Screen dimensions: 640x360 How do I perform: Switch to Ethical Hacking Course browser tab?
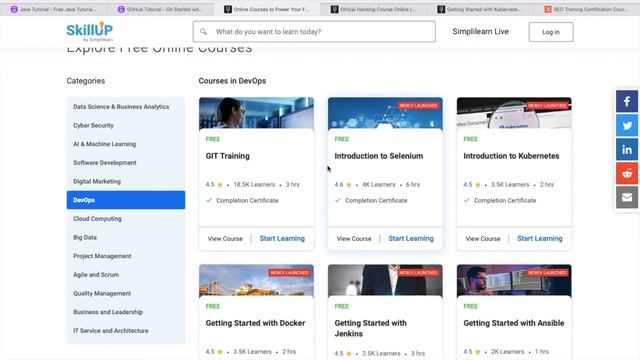pyautogui.click(x=374, y=9)
